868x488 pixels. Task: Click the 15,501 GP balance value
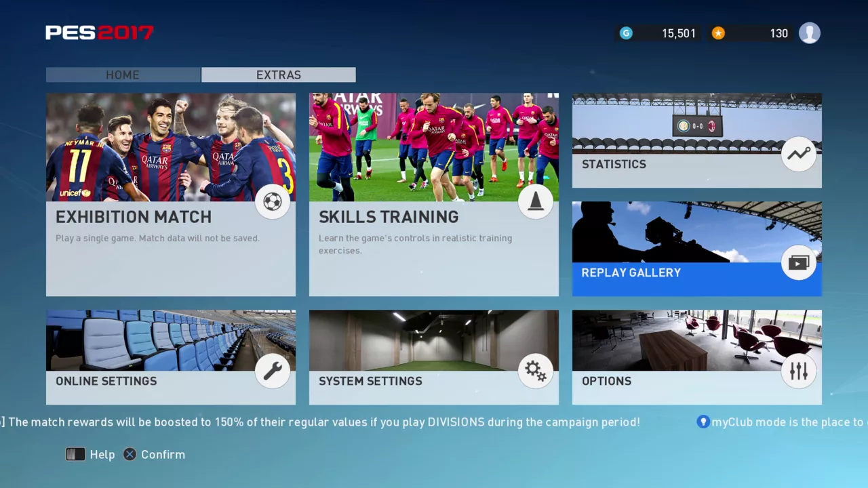[679, 33]
